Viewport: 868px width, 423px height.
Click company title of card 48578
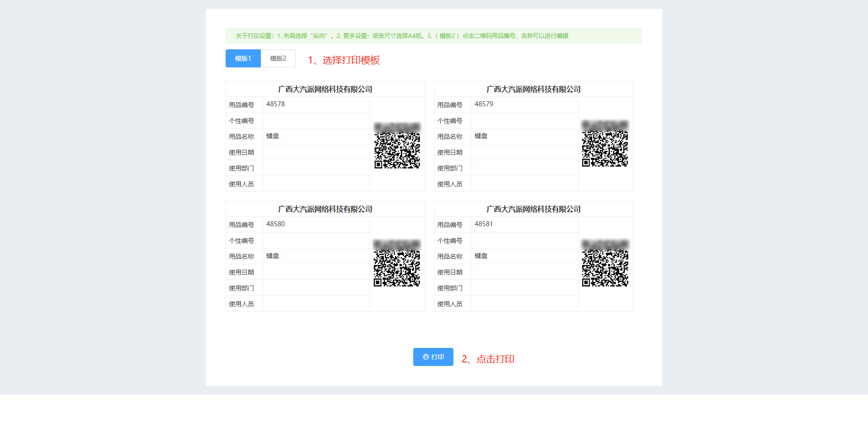click(325, 89)
